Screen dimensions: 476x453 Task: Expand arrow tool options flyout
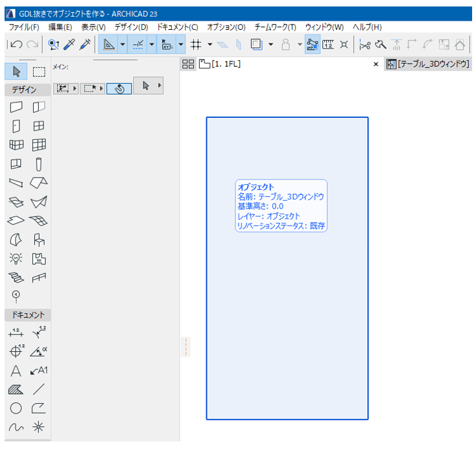[x=160, y=86]
